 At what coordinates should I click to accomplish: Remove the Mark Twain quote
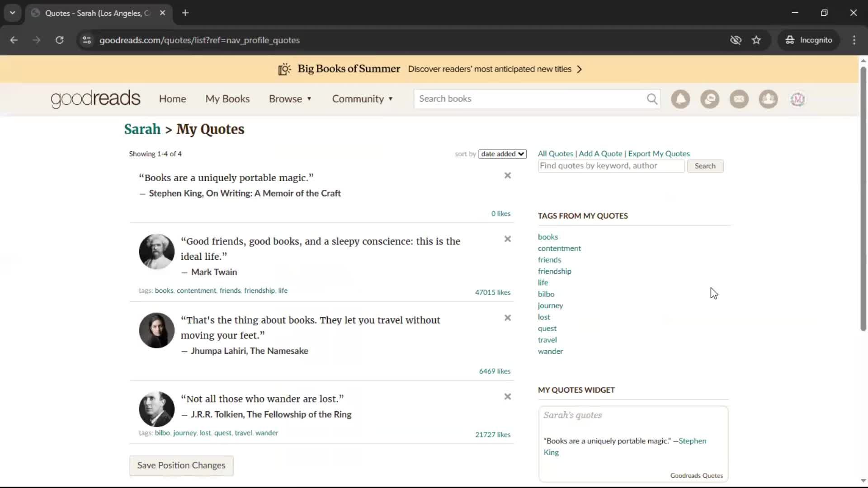(x=508, y=239)
